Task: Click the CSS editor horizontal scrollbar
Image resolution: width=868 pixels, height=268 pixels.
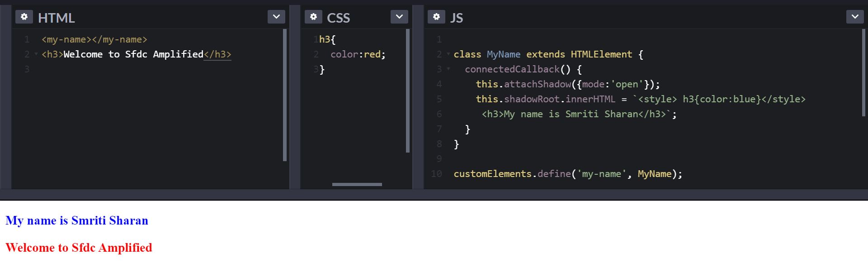Action: (x=357, y=184)
